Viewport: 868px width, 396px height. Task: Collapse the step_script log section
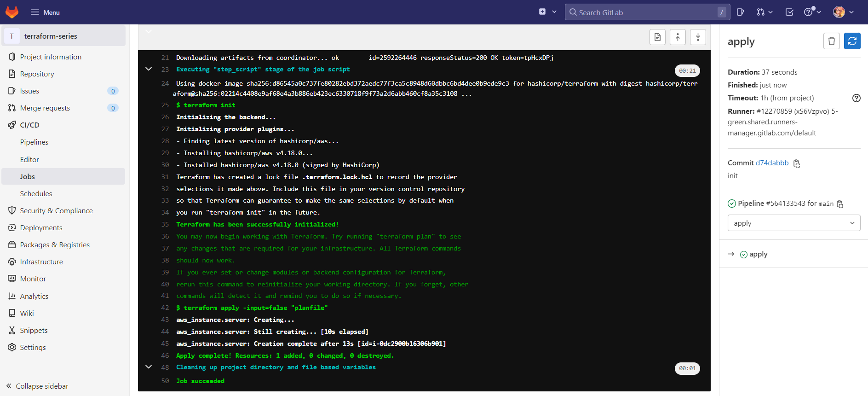pos(149,69)
